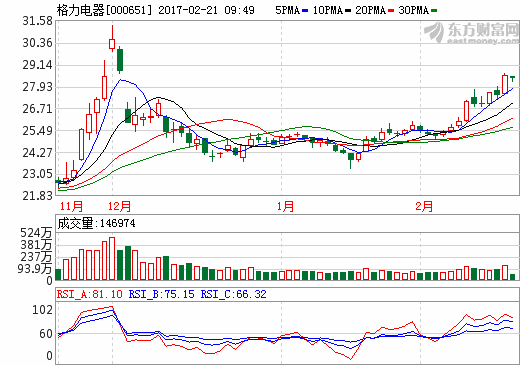Click the last green volume bar at right edge
This screenshot has height=365, width=520.
coord(513,277)
